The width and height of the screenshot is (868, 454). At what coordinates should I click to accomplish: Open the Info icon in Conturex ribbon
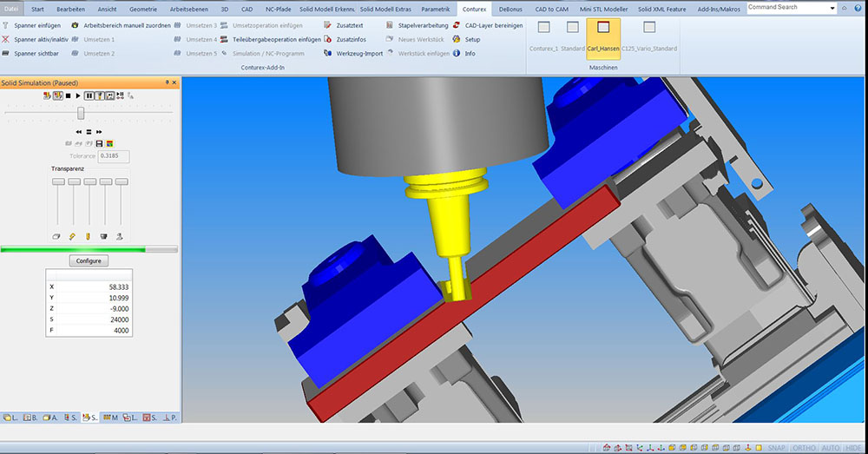coord(457,54)
